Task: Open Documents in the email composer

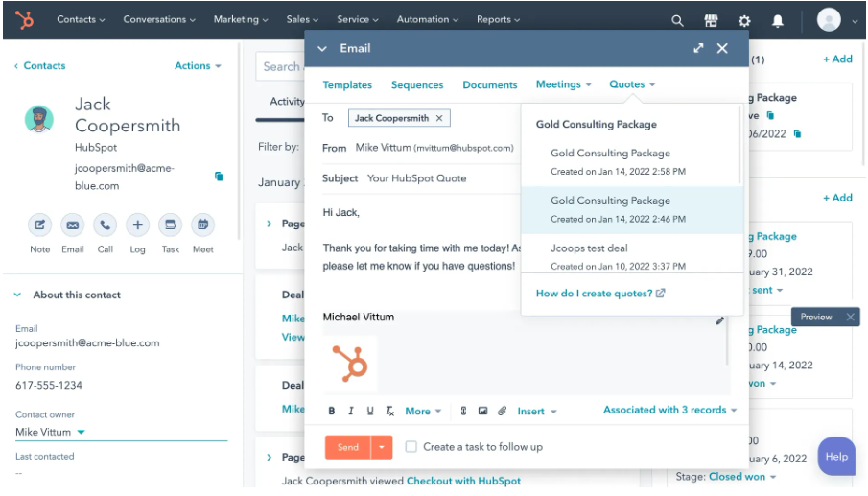Action: coord(490,84)
